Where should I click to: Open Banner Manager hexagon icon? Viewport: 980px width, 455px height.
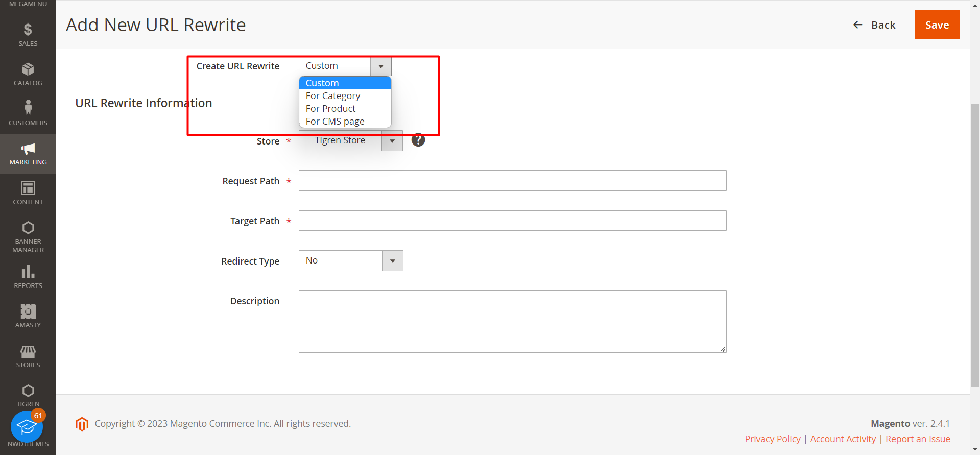(28, 228)
